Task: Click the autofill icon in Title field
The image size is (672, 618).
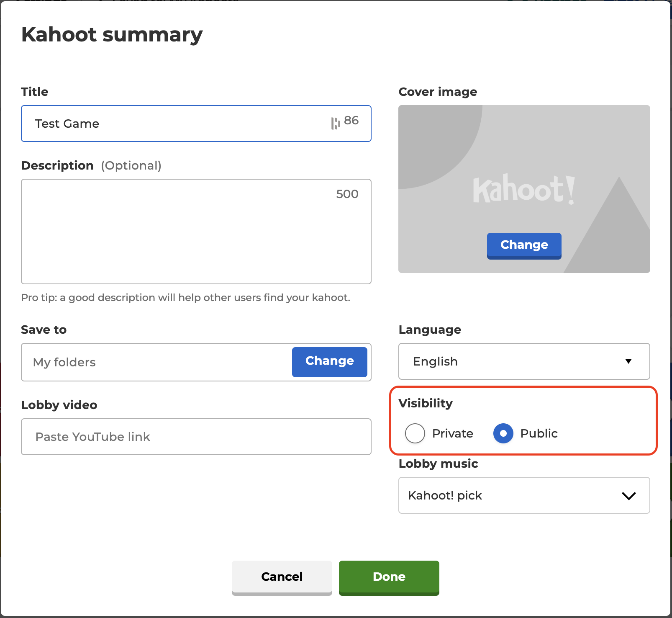Action: click(x=336, y=123)
